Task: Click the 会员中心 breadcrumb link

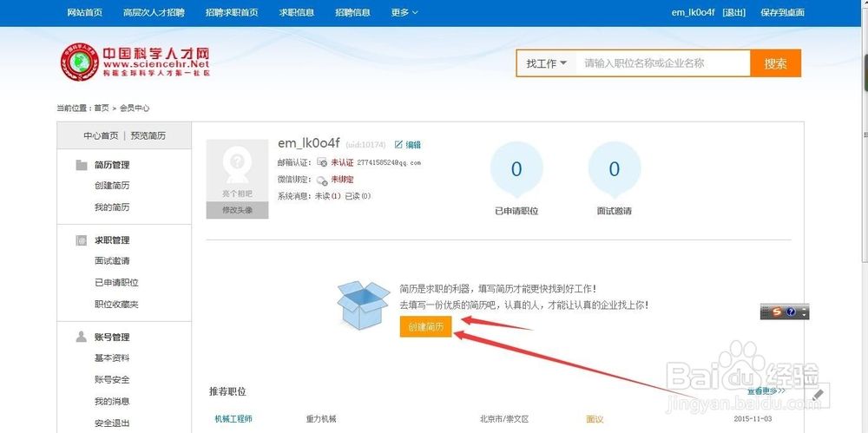Action: 135,108
